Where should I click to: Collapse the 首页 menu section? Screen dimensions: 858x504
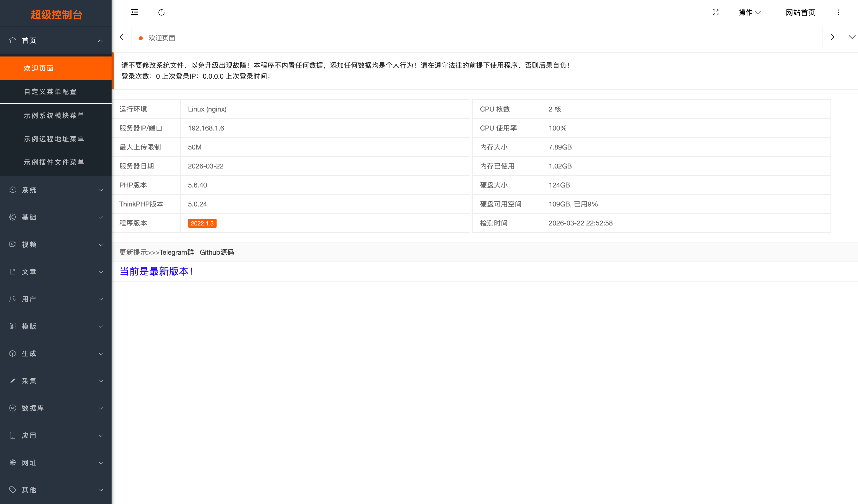(x=56, y=40)
